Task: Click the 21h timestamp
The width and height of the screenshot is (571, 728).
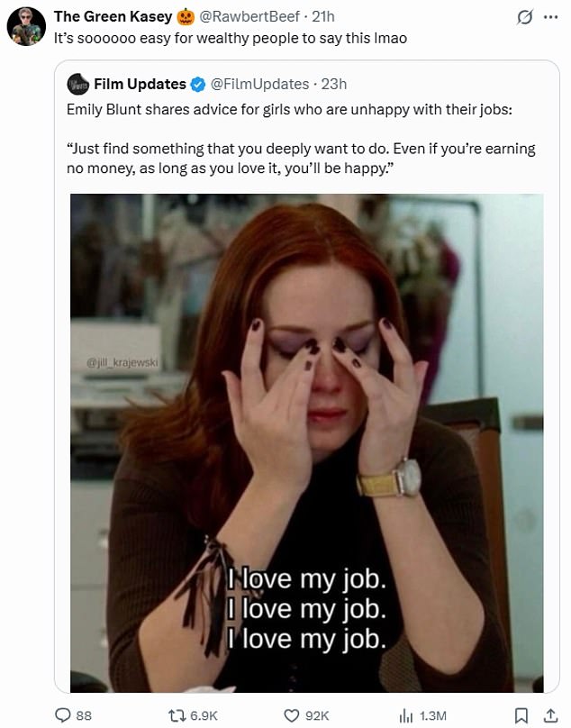Action: pyautogui.click(x=323, y=16)
